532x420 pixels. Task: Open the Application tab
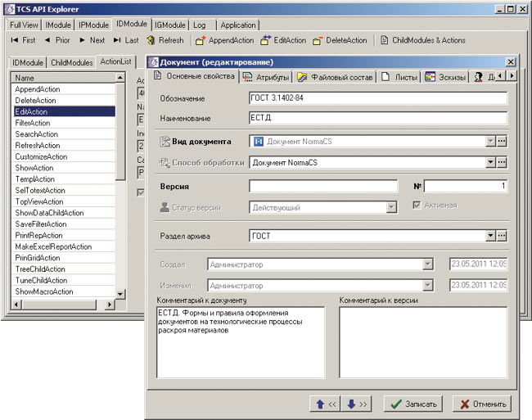[238, 25]
